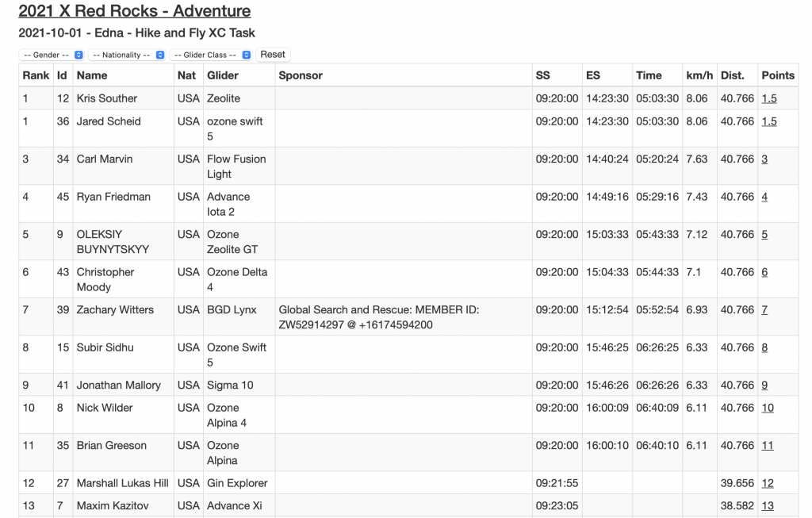Click Brian Greeson's points link 11
812x518 pixels.
[x=767, y=446]
